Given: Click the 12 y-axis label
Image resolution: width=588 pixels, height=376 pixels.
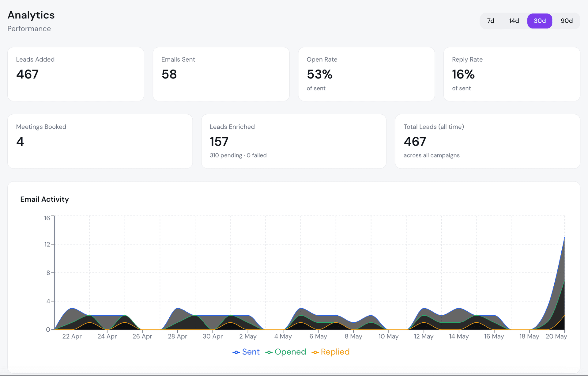Looking at the screenshot, I should [47, 244].
